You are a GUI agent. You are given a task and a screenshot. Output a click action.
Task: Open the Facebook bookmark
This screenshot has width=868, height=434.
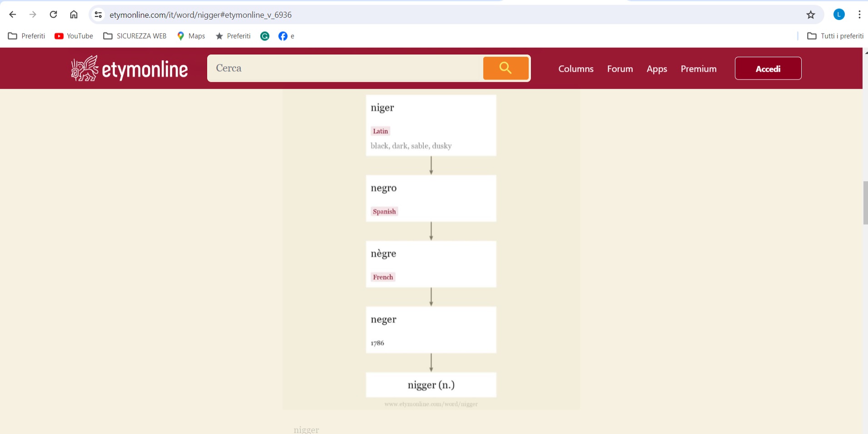coord(286,36)
